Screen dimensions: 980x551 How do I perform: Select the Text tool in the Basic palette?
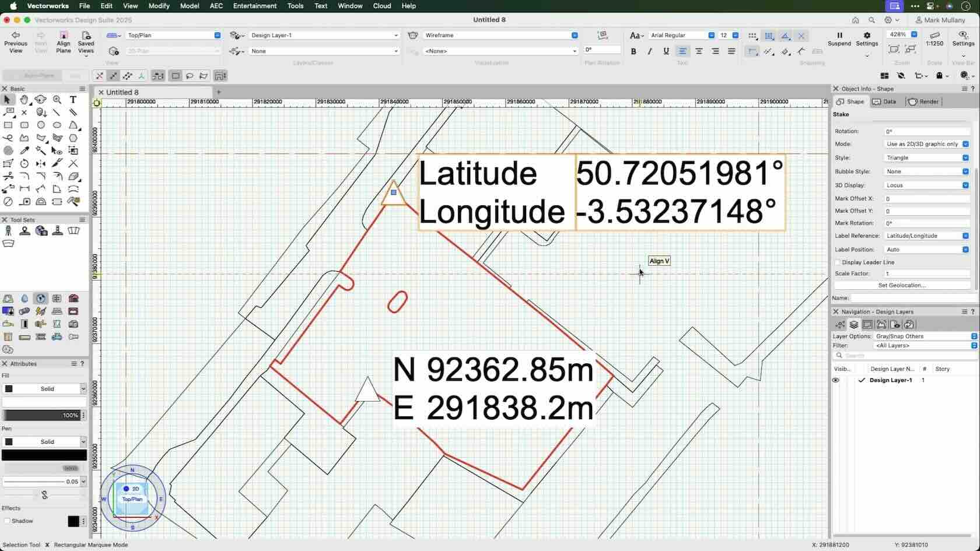point(73,100)
